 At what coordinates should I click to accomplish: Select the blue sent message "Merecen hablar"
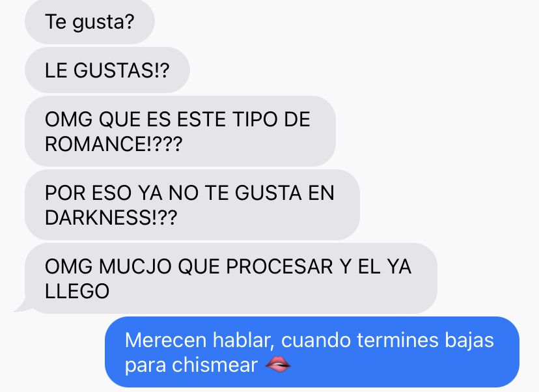tap(312, 352)
